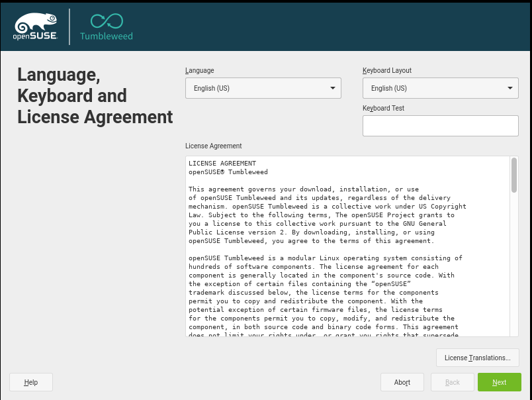Image resolution: width=532 pixels, height=400 pixels.
Task: Click the LICENSE AGREEMENT title line in the text
Action: pos(222,163)
